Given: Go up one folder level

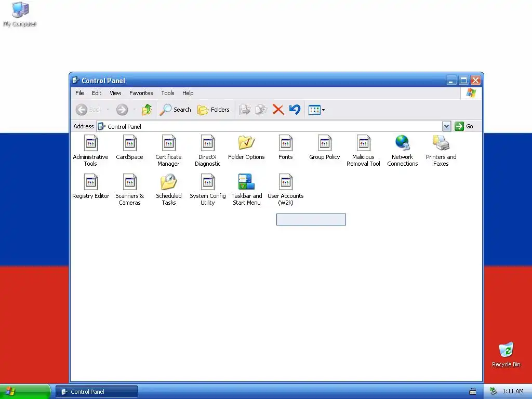Looking at the screenshot, I should [147, 110].
